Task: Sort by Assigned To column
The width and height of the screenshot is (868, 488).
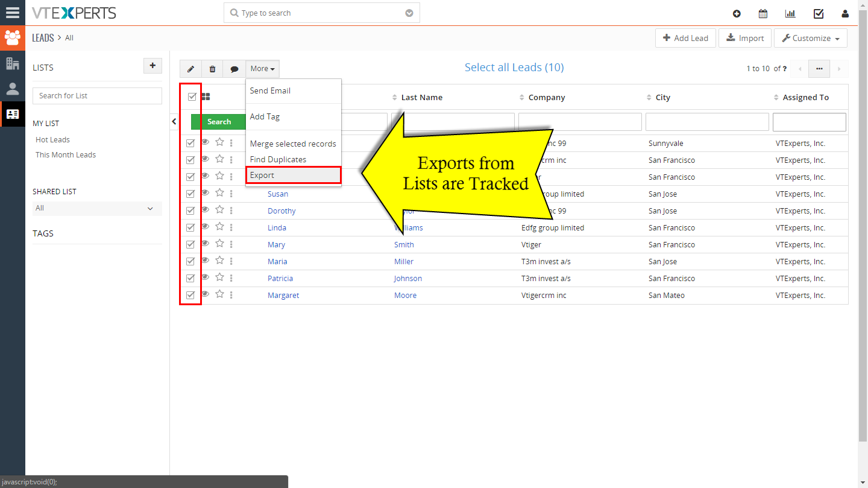Action: pyautogui.click(x=805, y=97)
